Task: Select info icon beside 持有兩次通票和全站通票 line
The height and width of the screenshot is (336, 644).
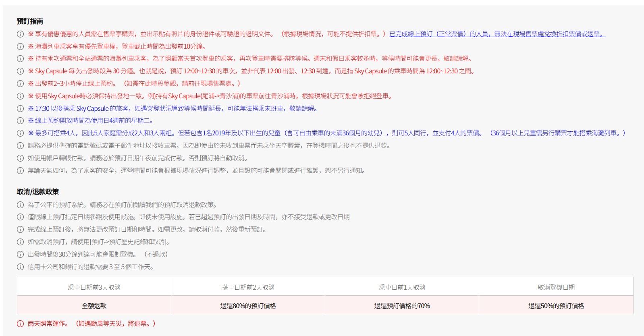Action: (x=20, y=59)
